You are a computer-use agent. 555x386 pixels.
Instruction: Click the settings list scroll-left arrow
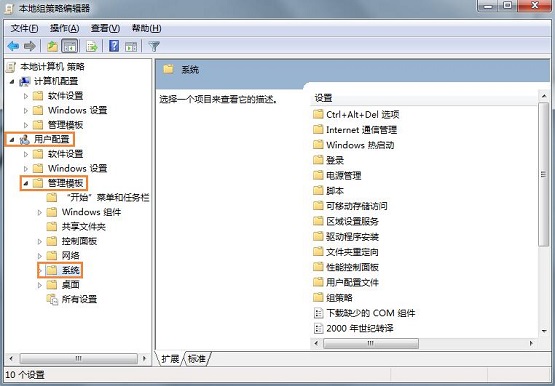316,343
